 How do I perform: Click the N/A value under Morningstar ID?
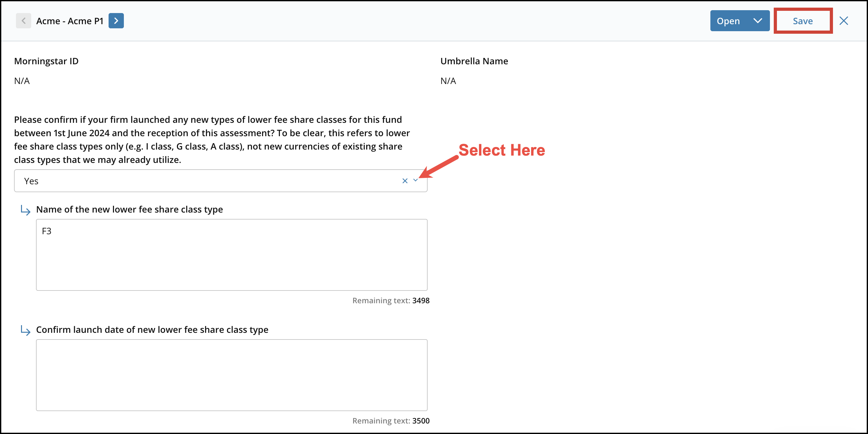(22, 81)
